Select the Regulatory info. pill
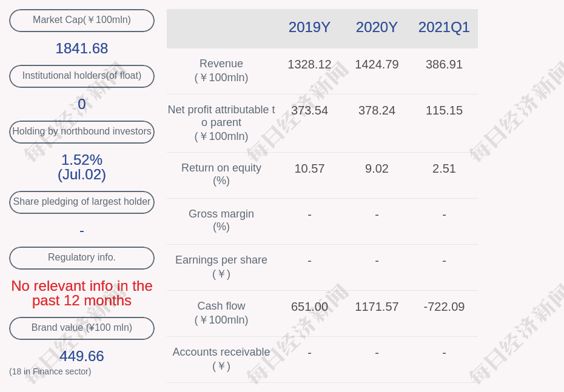The width and height of the screenshot is (564, 392). tap(81, 257)
